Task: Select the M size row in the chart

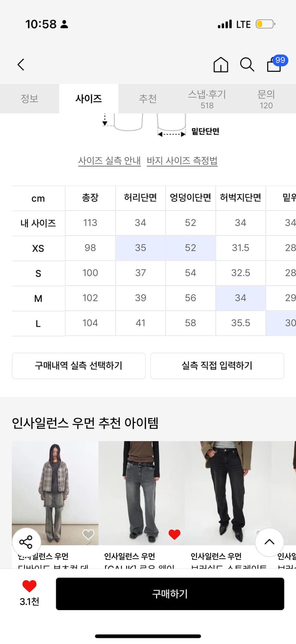Action: 38,298
